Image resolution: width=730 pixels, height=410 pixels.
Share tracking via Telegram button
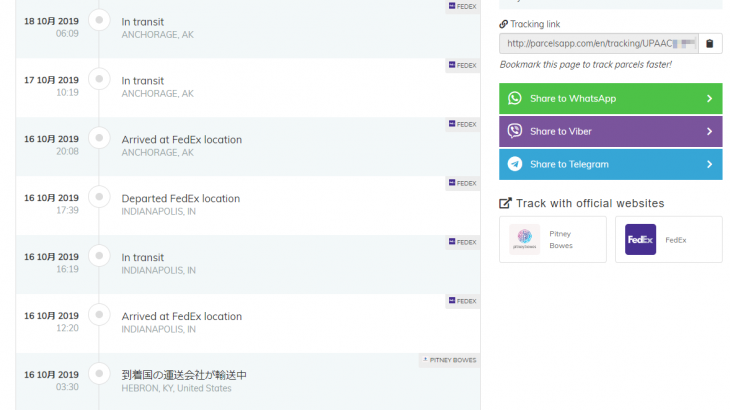(610, 164)
